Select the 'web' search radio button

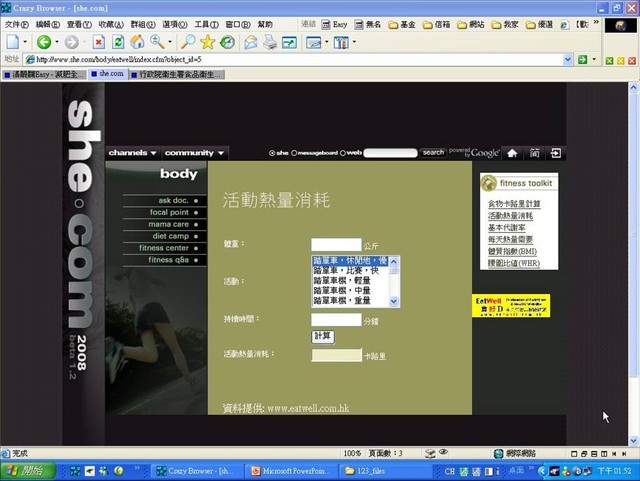pos(343,153)
